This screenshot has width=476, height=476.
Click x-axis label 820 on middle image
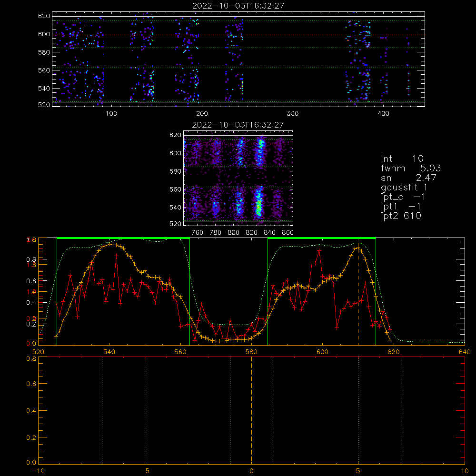click(252, 233)
